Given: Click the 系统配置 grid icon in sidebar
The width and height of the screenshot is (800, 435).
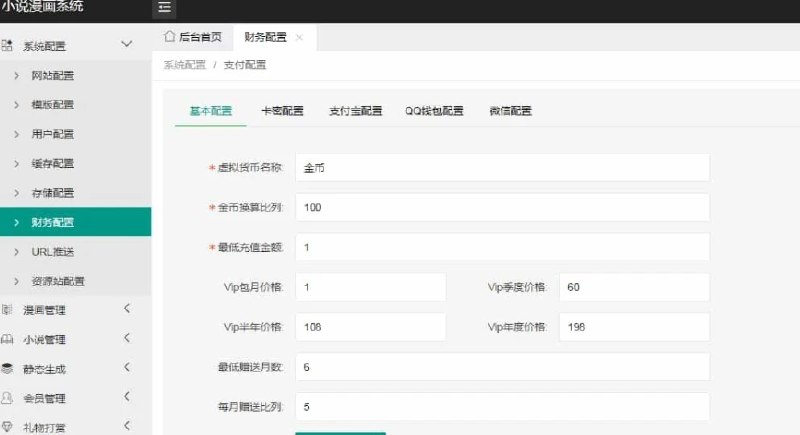Looking at the screenshot, I should pyautogui.click(x=7, y=45).
